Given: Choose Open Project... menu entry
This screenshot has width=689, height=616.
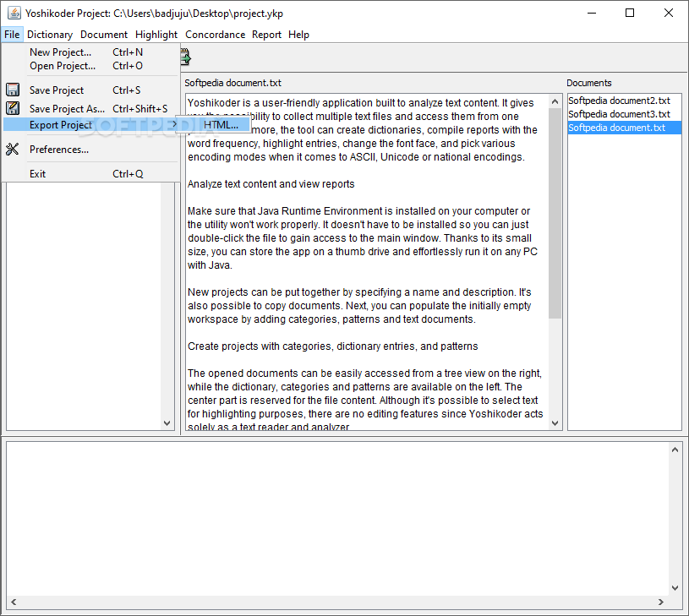Looking at the screenshot, I should [x=90, y=66].
